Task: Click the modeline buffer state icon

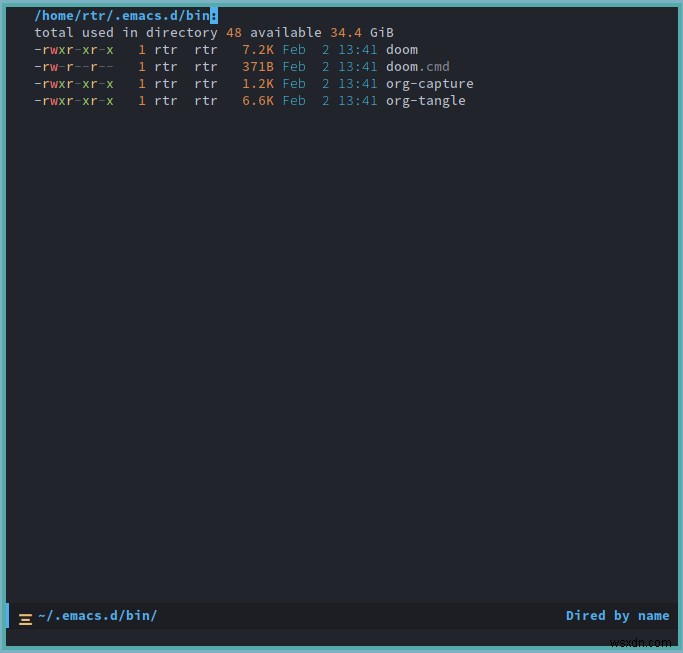Action: [x=25, y=619]
